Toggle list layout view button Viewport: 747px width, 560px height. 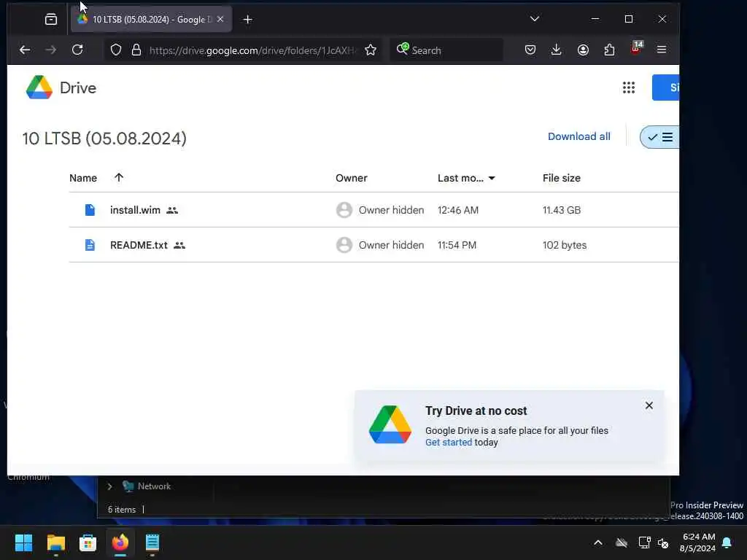click(659, 137)
